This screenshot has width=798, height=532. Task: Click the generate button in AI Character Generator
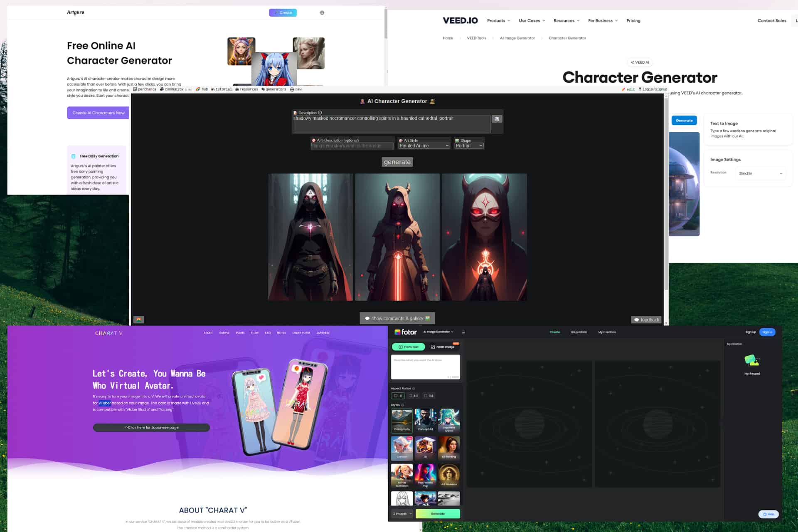[x=397, y=162]
